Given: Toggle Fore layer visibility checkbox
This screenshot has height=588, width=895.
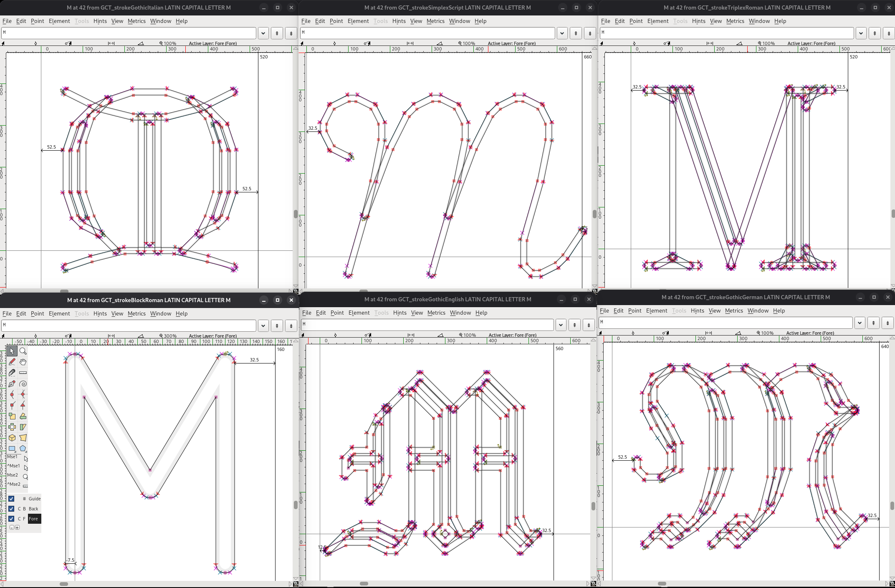Looking at the screenshot, I should (x=11, y=519).
